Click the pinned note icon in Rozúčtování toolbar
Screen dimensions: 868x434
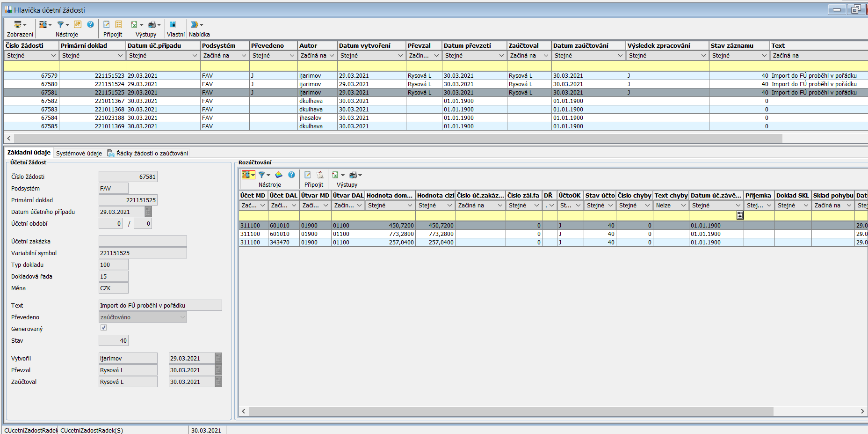(x=320, y=175)
